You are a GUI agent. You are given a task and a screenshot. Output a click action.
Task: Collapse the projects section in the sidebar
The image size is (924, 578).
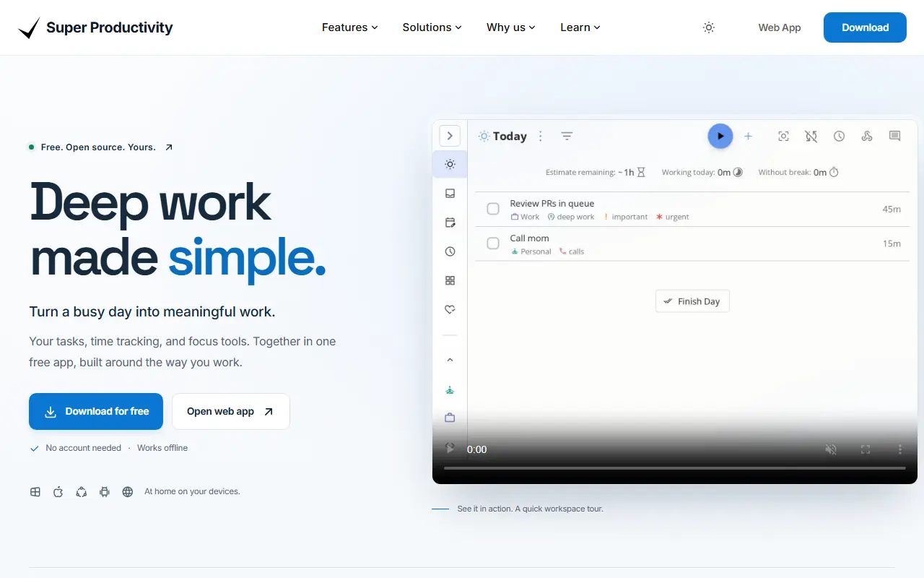[x=450, y=360]
